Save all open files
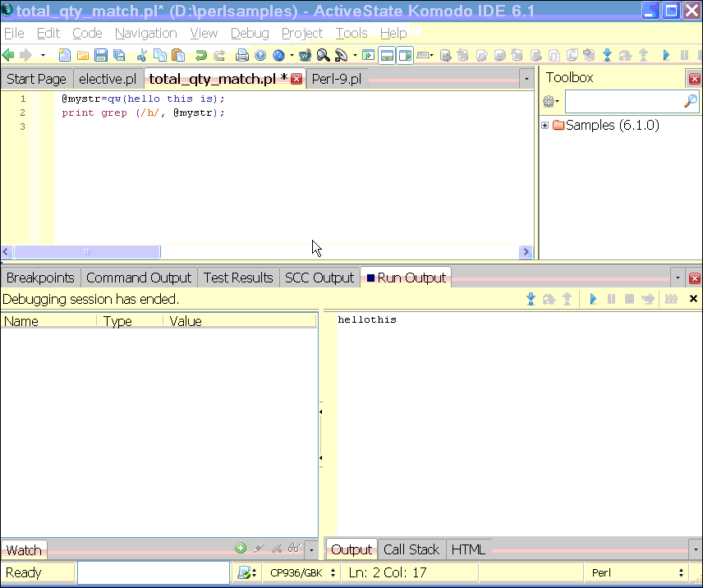The image size is (703, 588). click(x=119, y=55)
